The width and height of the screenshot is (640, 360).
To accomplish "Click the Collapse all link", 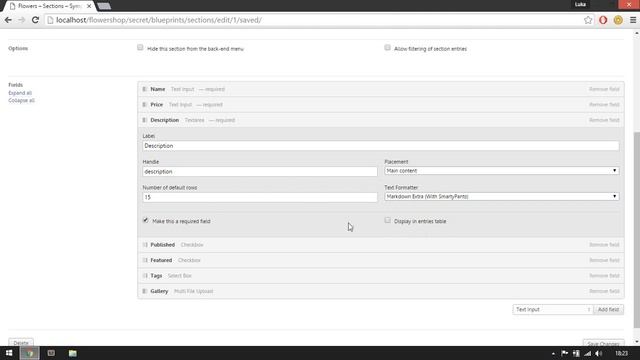I will 21,100.
